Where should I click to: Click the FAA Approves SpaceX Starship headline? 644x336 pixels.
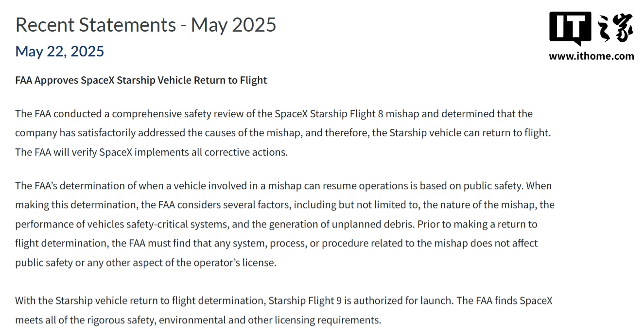coord(141,80)
